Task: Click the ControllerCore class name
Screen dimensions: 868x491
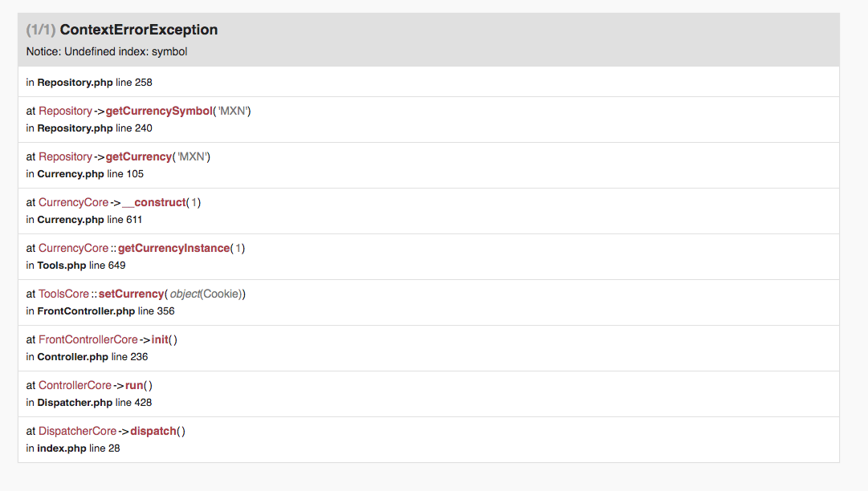Action: tap(75, 385)
